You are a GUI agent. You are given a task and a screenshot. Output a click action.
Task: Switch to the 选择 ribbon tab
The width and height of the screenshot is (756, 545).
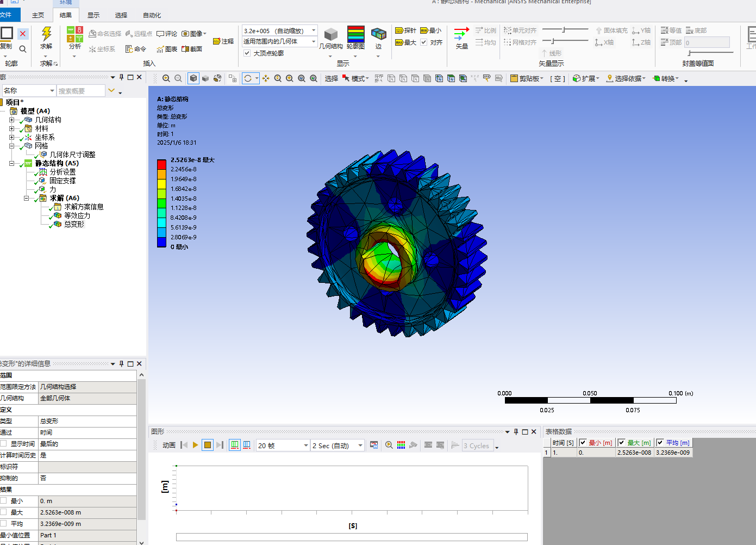tap(121, 15)
